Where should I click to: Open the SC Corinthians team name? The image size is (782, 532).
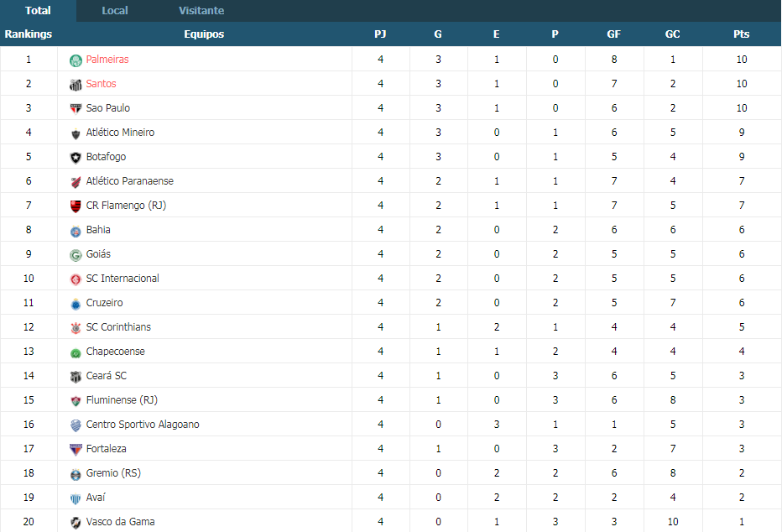(x=118, y=327)
